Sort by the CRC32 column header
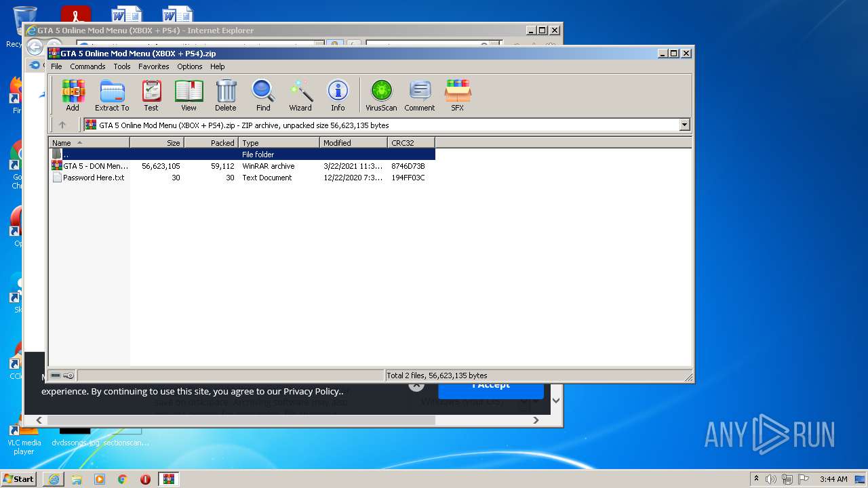The width and height of the screenshot is (868, 488). 411,142
